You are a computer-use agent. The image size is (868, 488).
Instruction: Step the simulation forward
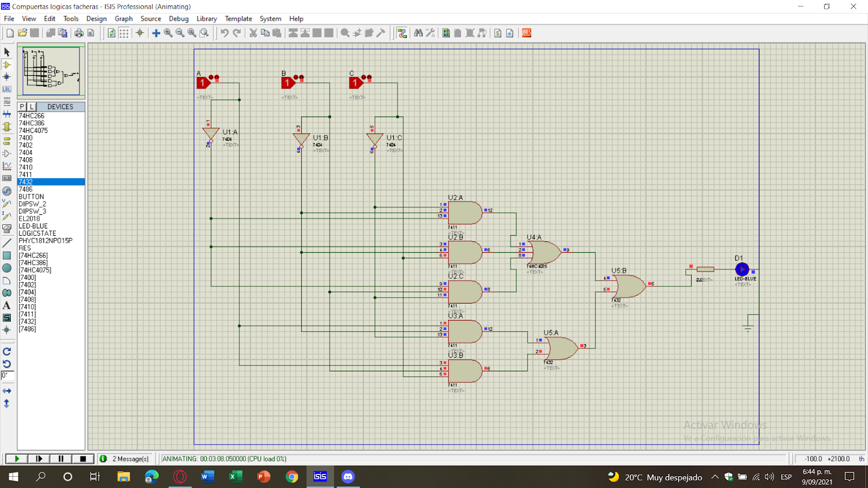coord(39,459)
